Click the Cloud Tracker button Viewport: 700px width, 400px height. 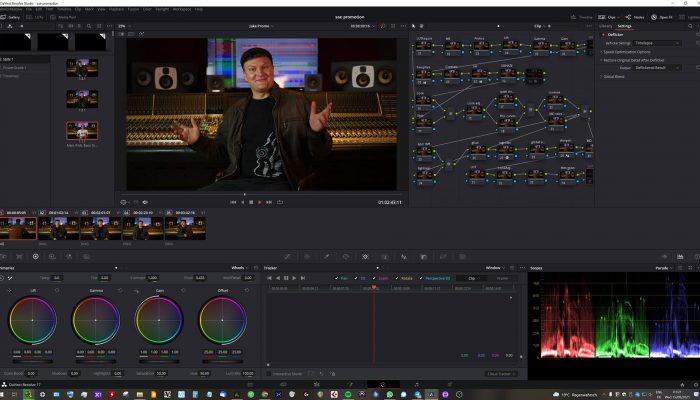[501, 374]
